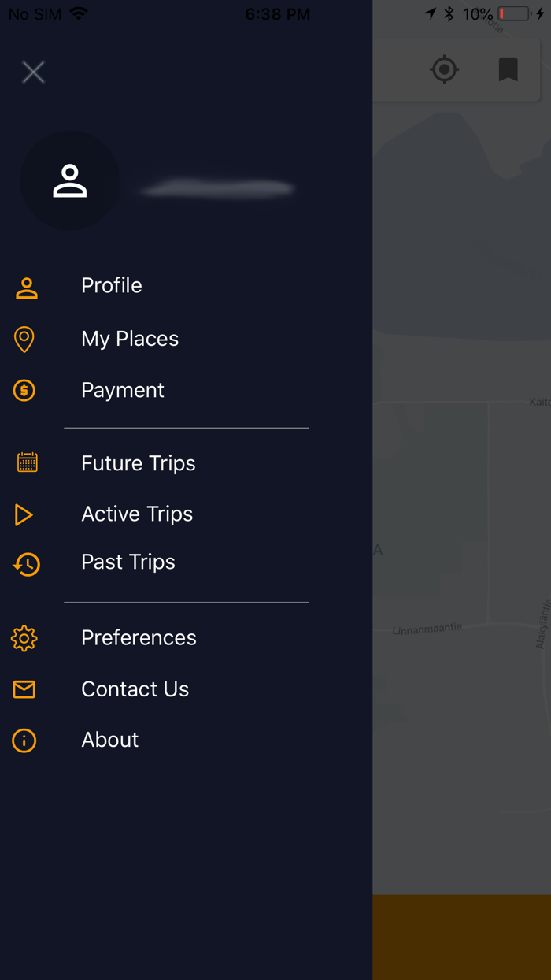Close the sidebar with the X icon
Viewport: 551px width, 980px height.
pyautogui.click(x=33, y=72)
